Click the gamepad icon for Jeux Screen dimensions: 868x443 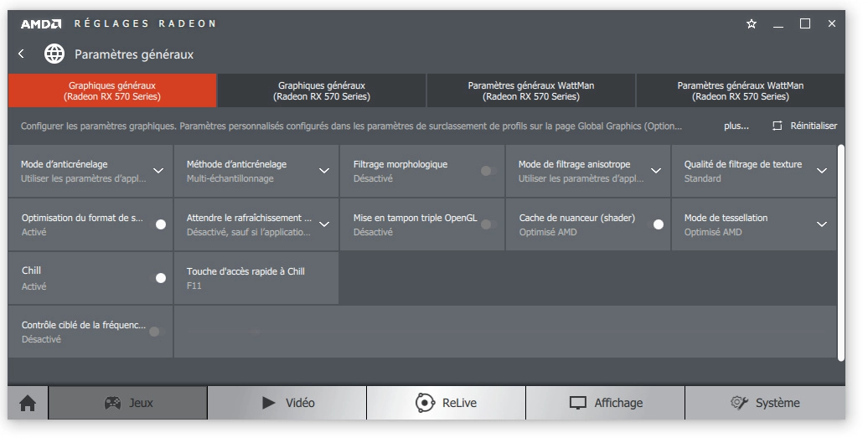pyautogui.click(x=112, y=403)
